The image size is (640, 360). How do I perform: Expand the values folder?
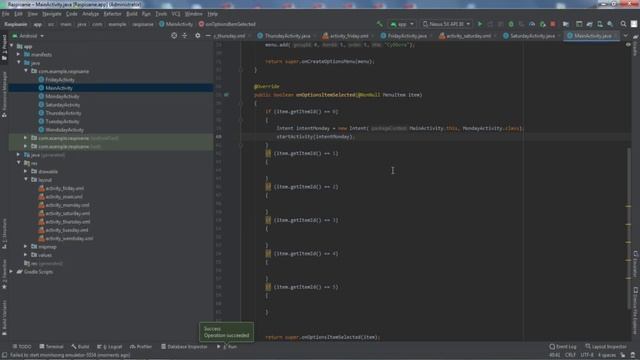(x=26, y=255)
